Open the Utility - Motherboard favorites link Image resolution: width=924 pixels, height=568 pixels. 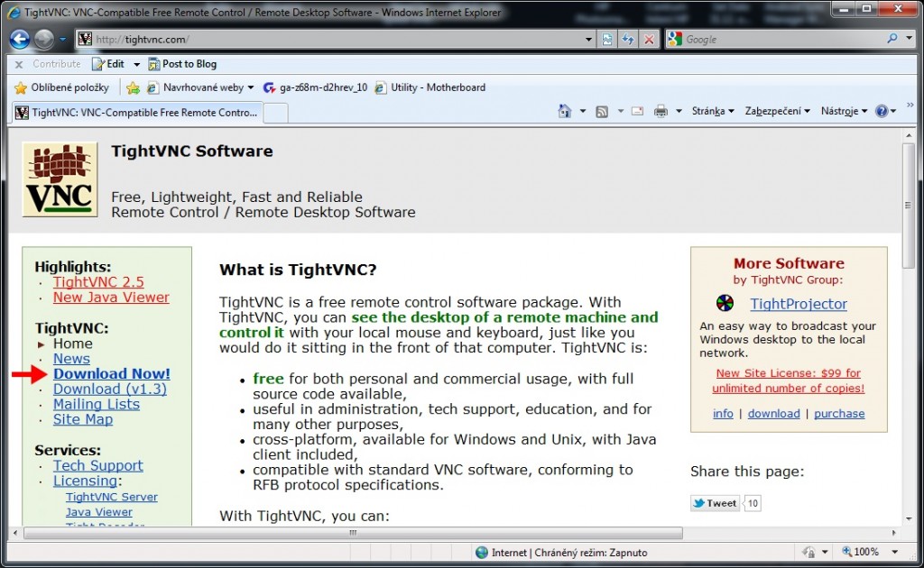tap(430, 87)
